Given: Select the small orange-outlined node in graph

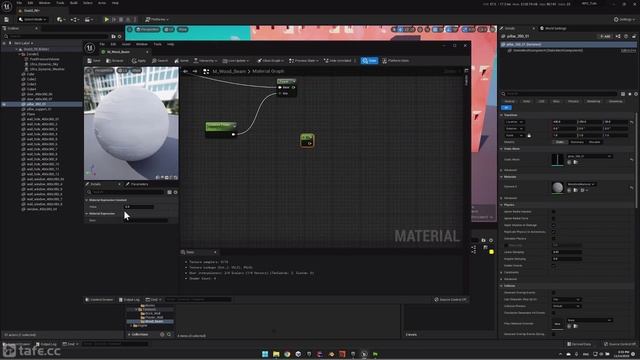Looking at the screenshot, I should click(x=307, y=140).
